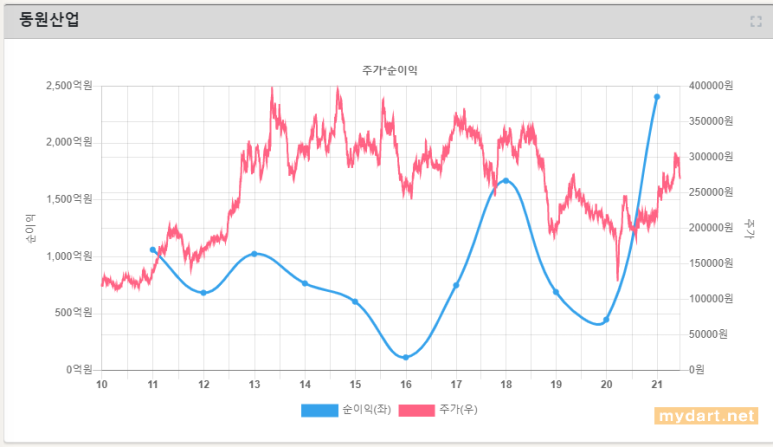Image resolution: width=773 pixels, height=447 pixels.
Task: Click the 350000원 right axis label
Action: pyautogui.click(x=711, y=121)
